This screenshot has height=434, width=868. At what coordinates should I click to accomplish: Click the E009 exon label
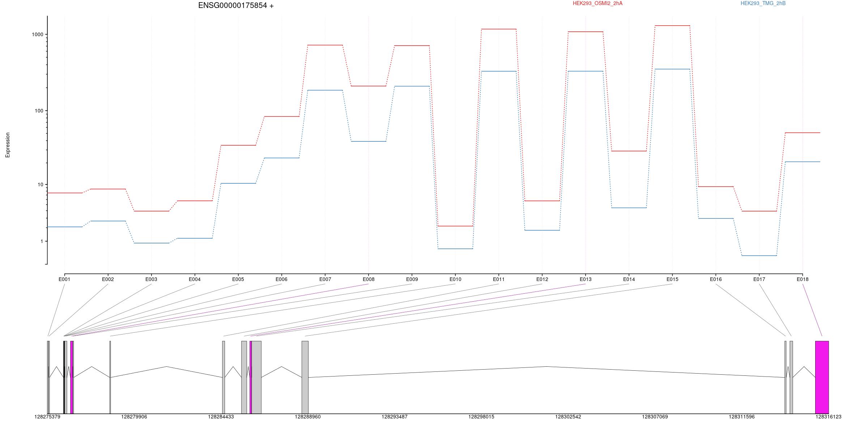tap(412, 279)
